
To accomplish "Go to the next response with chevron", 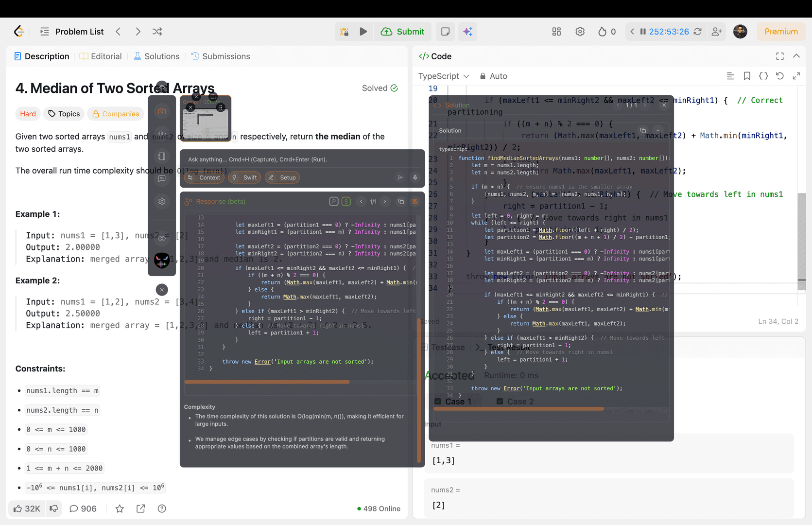I will 385,201.
